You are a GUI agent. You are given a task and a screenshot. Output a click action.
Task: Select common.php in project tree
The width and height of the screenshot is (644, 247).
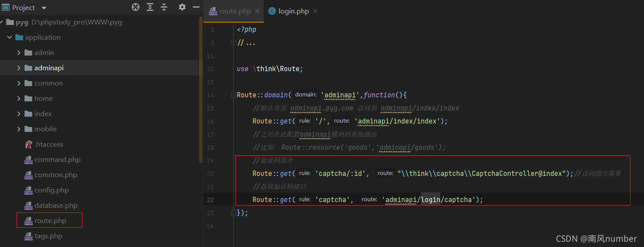(x=56, y=175)
